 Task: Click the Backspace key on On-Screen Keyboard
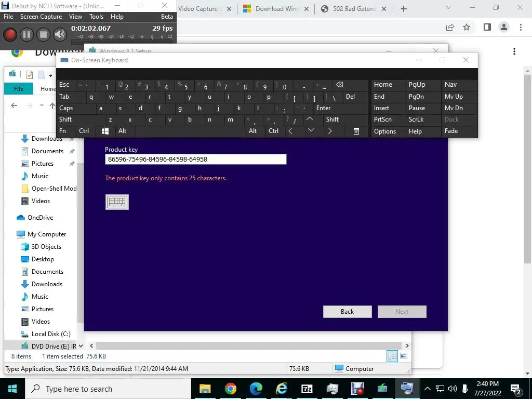pyautogui.click(x=351, y=85)
